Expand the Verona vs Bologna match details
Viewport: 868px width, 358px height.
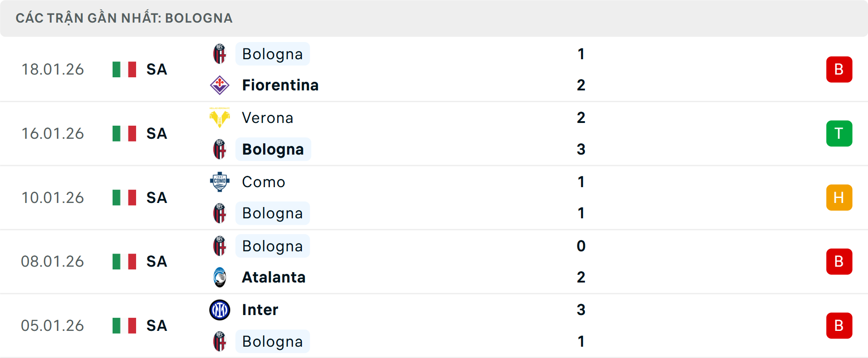click(434, 133)
